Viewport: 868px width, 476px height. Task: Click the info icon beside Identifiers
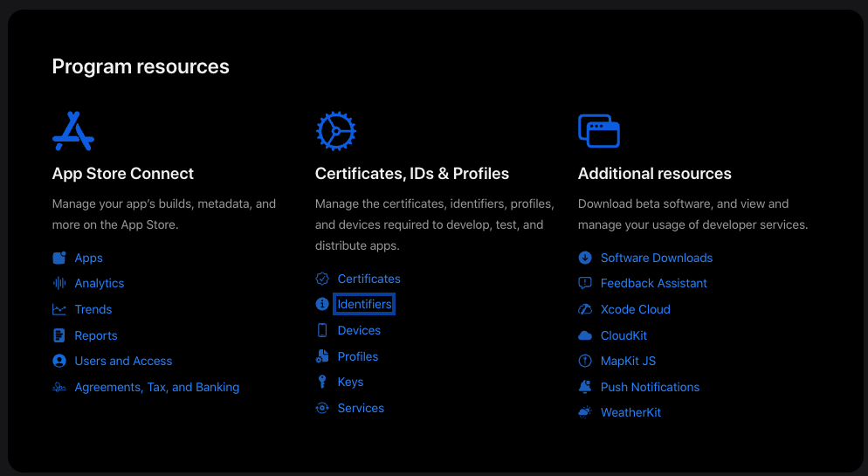(x=322, y=304)
